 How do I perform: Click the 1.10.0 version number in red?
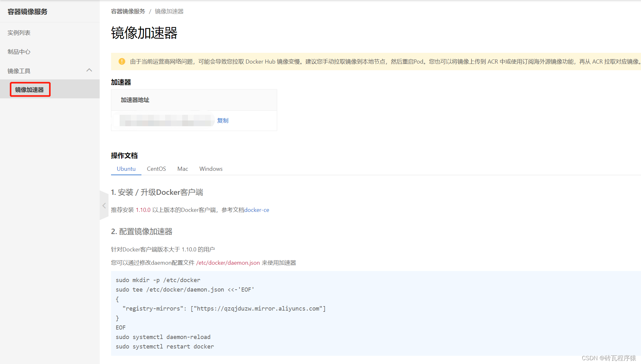143,210
